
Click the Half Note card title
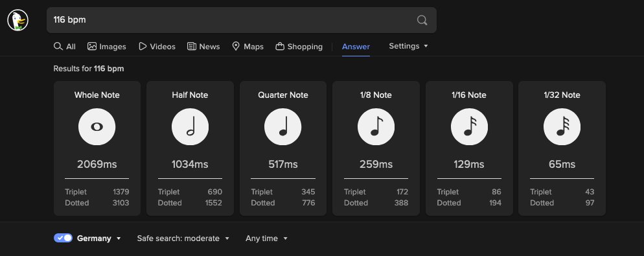[x=190, y=95]
